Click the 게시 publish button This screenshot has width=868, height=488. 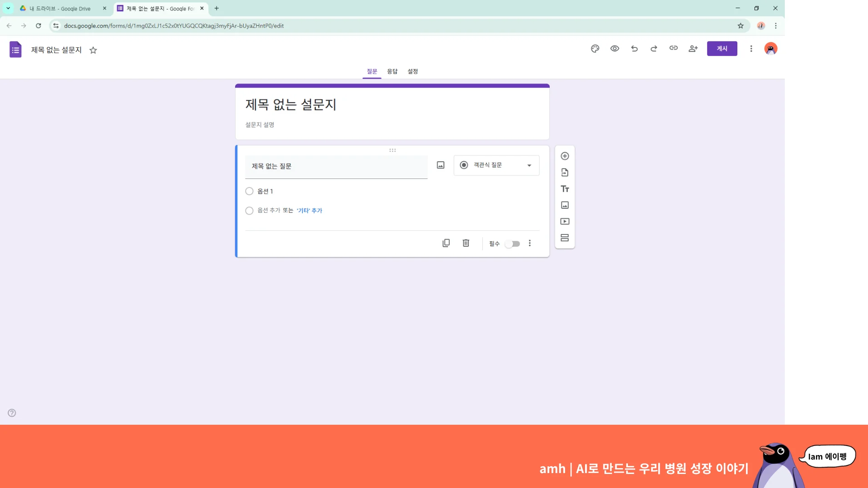coord(722,48)
